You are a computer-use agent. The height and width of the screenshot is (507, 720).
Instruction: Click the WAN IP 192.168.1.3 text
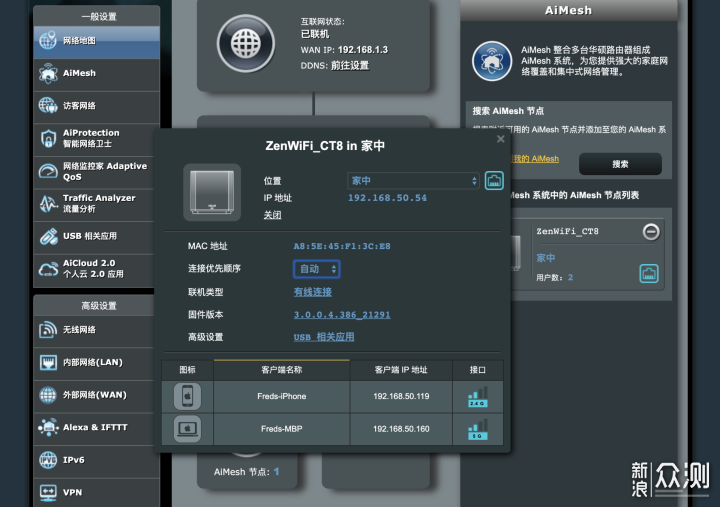[x=363, y=50]
